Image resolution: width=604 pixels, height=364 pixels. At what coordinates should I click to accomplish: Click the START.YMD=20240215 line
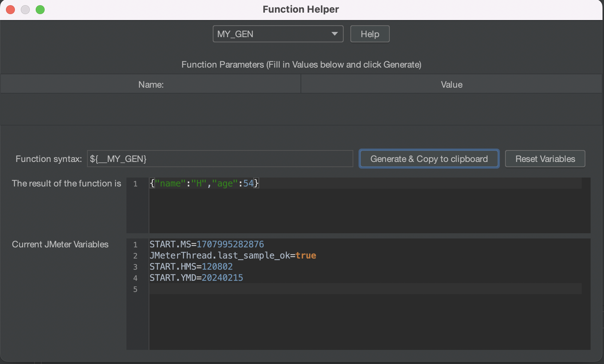(196, 278)
